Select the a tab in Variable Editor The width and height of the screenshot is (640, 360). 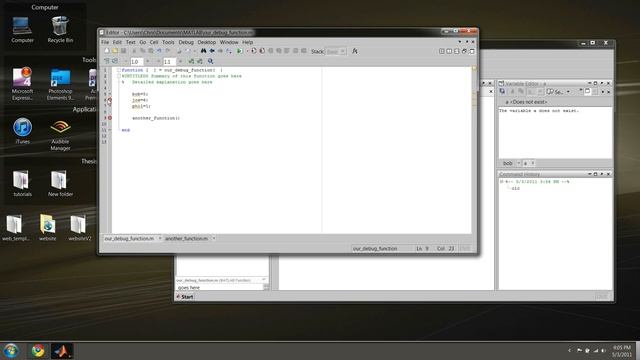point(526,163)
